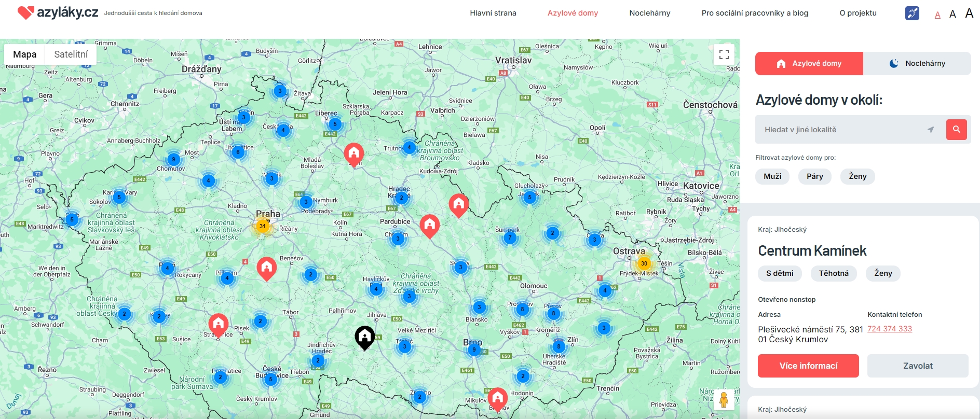Click the S dětmi tag
The image size is (980, 419).
(x=780, y=273)
